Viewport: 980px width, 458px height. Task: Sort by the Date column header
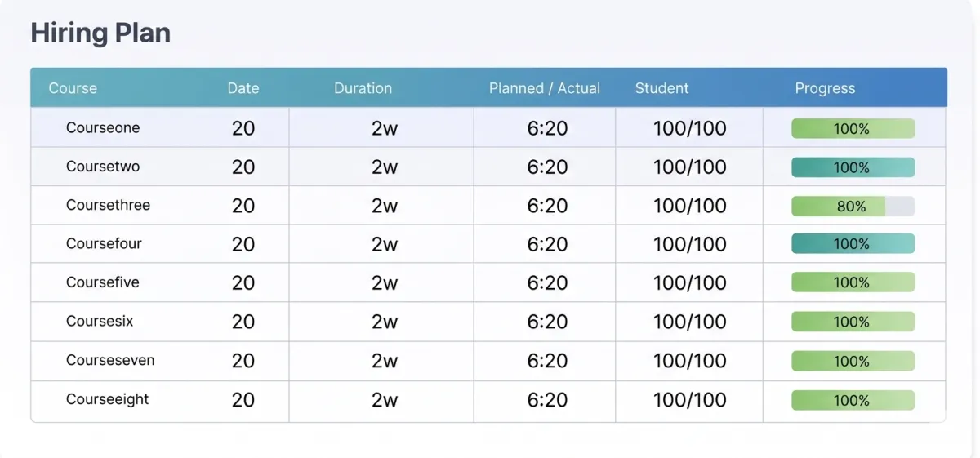pos(243,88)
